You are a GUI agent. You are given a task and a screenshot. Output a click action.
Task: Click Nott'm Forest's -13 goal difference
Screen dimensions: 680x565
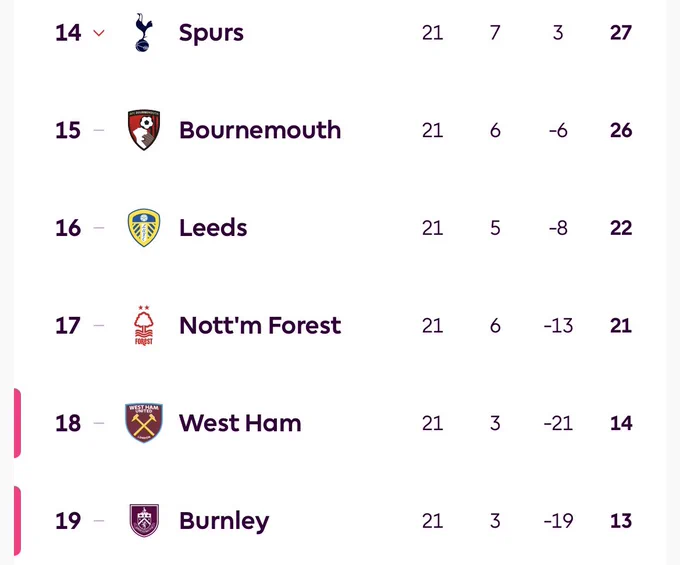(x=558, y=325)
